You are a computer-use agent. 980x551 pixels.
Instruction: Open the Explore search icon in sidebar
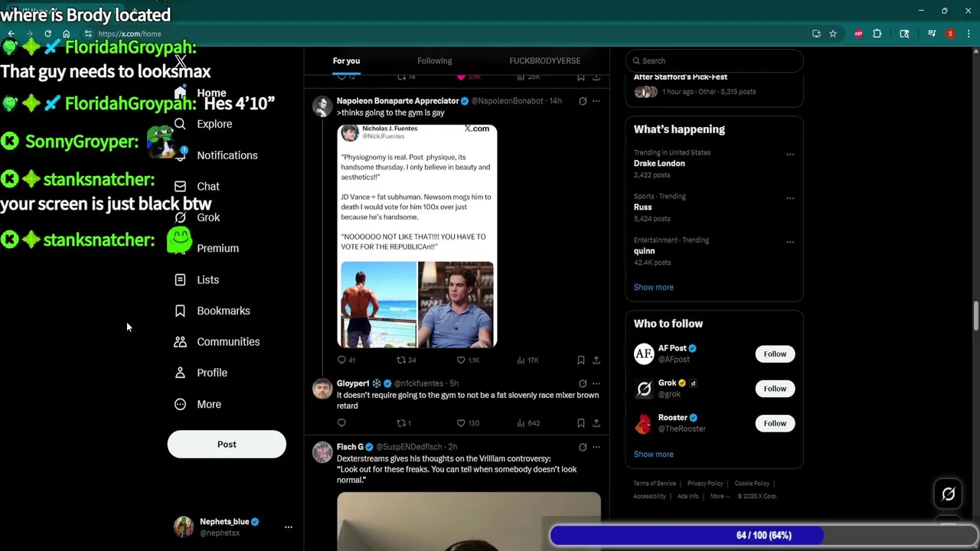click(x=180, y=124)
